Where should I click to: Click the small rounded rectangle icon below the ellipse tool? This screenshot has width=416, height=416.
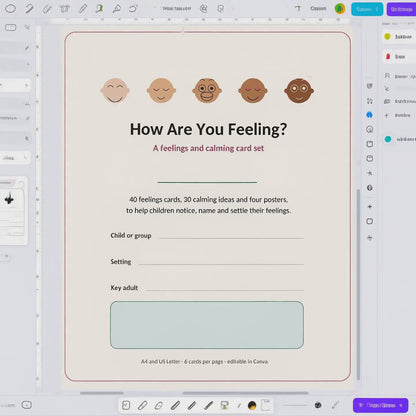pyautogui.click(x=10, y=27)
